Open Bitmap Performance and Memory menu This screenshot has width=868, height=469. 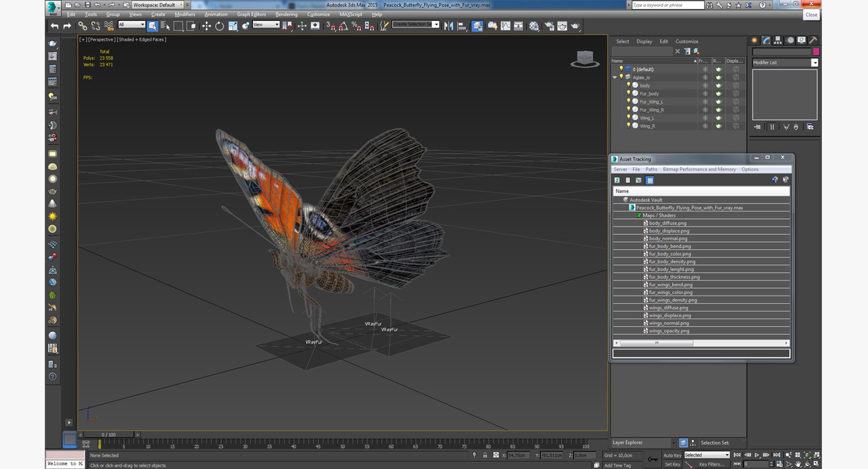699,169
